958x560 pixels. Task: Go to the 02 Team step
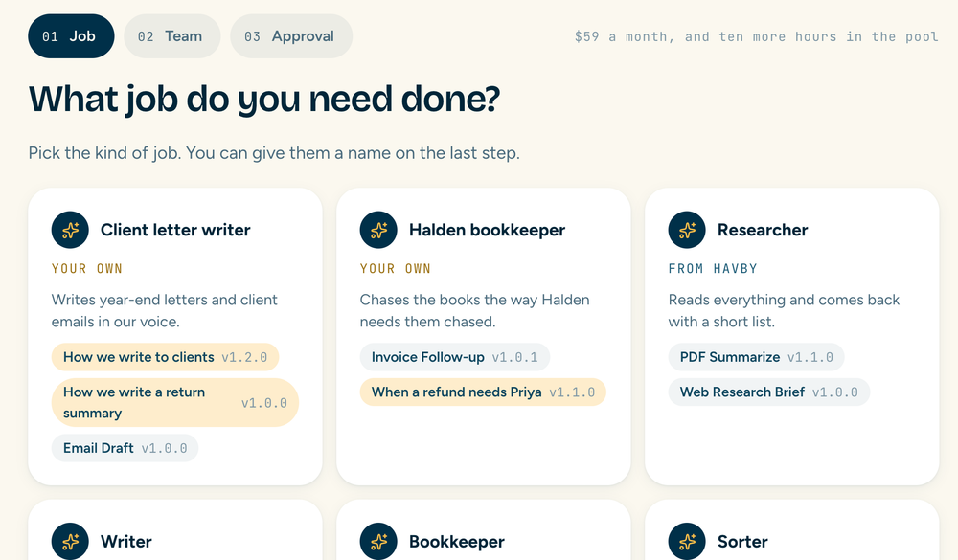172,36
